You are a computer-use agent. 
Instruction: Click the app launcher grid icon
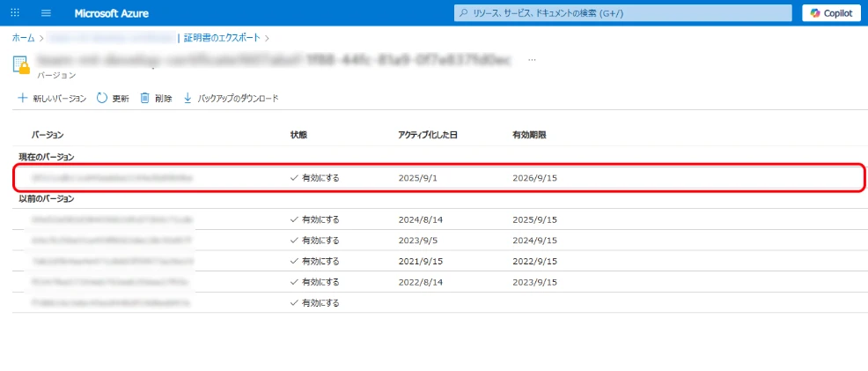tap(15, 13)
